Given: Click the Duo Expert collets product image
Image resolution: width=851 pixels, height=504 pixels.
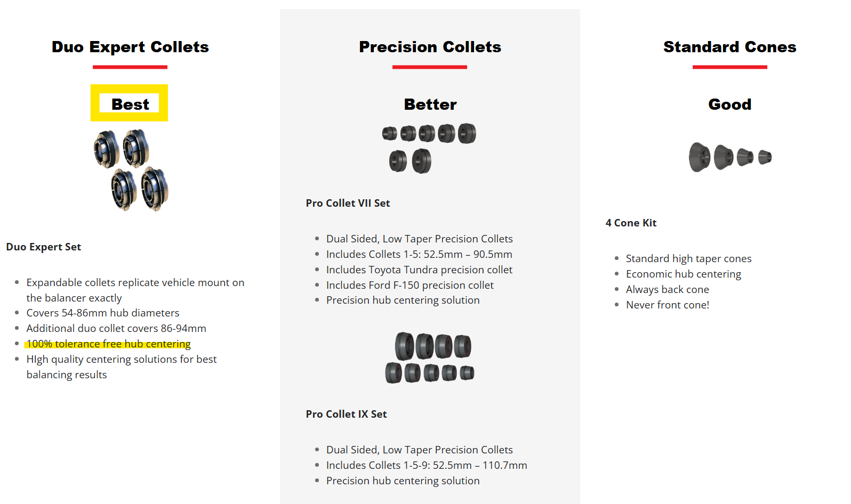Looking at the screenshot, I should pos(131,170).
